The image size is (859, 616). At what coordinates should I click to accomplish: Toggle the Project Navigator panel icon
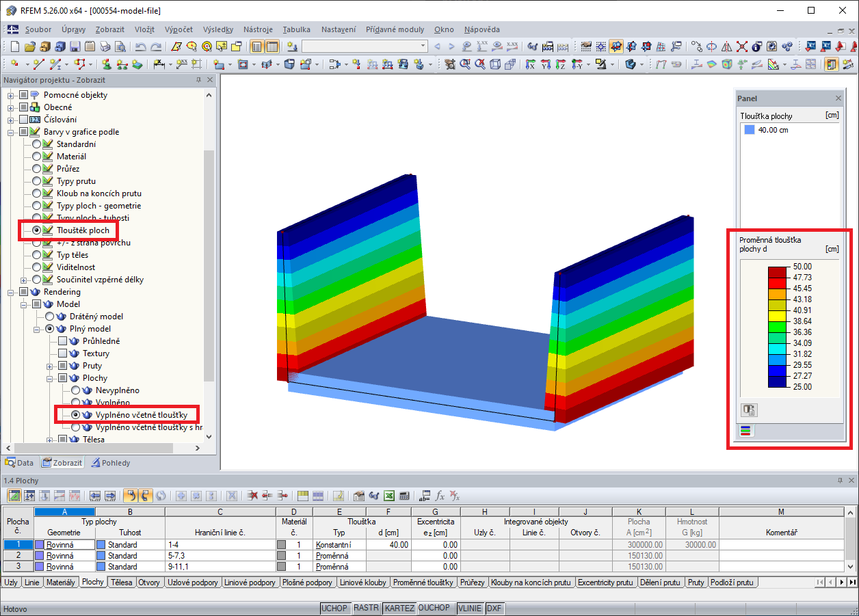[256, 46]
